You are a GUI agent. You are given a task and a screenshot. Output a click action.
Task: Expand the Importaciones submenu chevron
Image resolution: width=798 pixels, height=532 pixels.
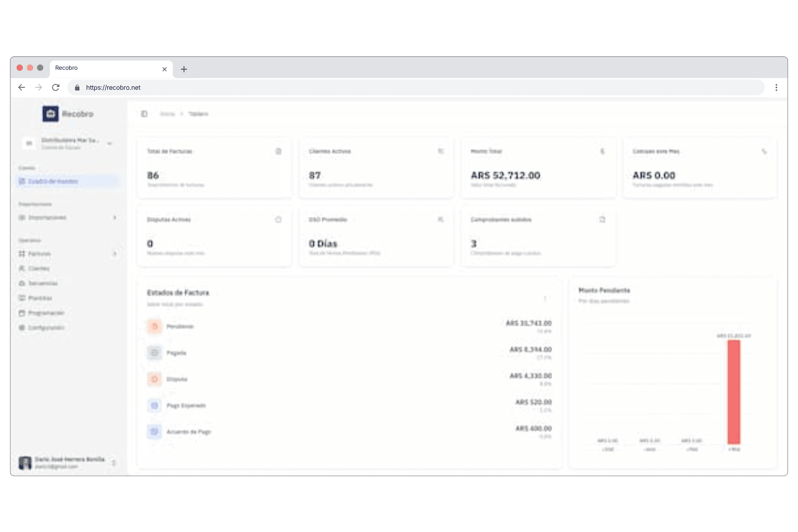115,217
